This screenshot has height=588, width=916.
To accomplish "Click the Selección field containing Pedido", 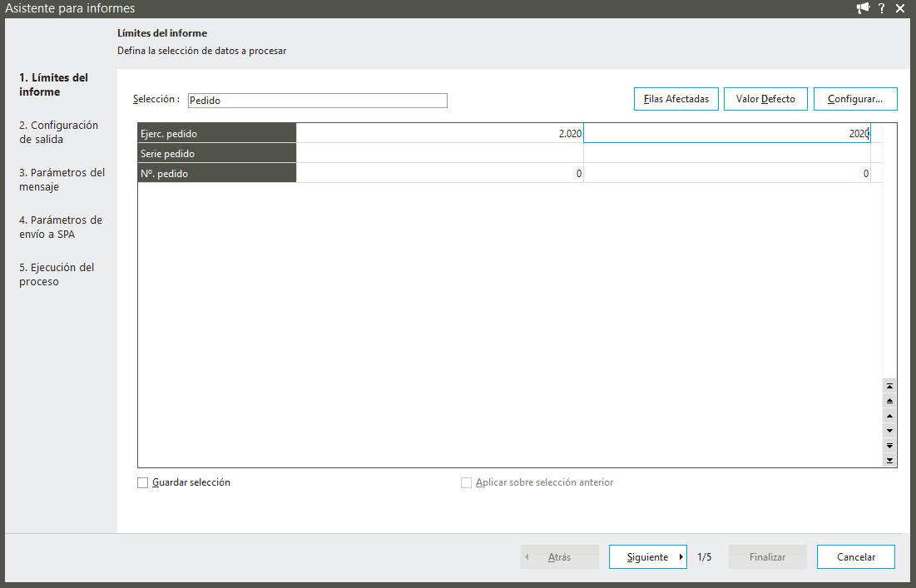I will 318,101.
